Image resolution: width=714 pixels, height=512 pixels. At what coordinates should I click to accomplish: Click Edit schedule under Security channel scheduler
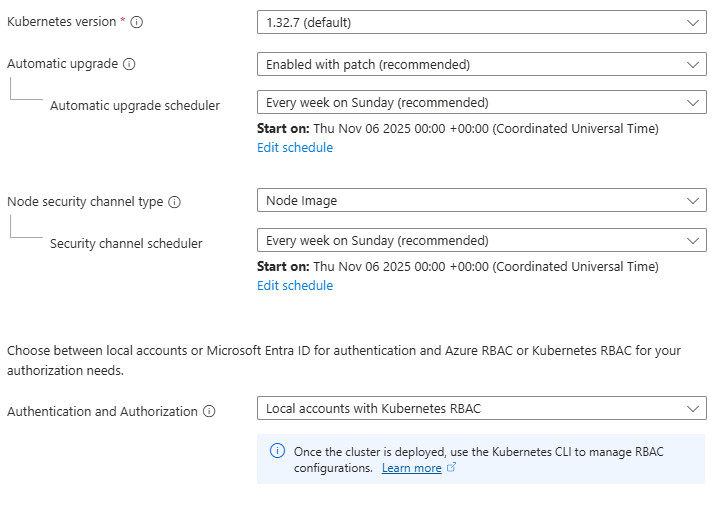tap(295, 286)
